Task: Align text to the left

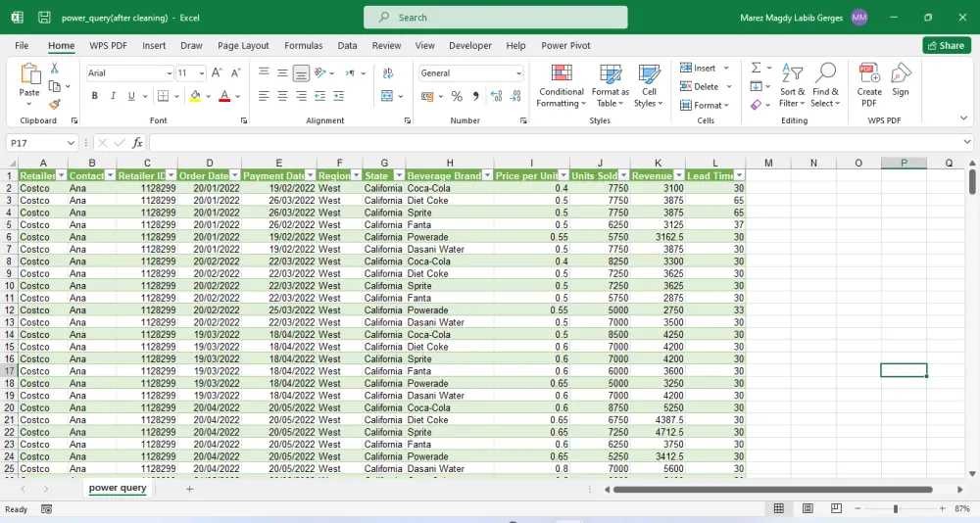Action: point(264,96)
